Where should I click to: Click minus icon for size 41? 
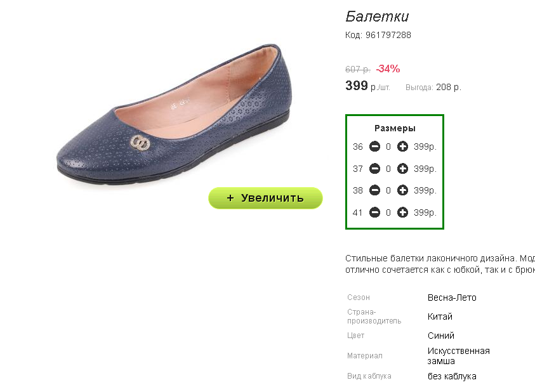point(374,212)
